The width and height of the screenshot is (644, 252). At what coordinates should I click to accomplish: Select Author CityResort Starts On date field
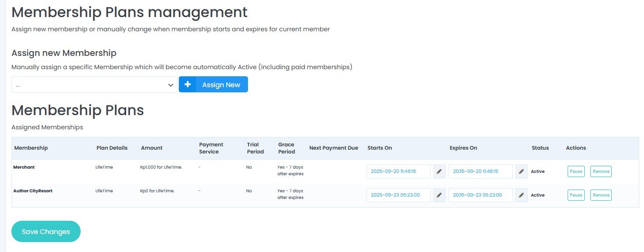(398, 195)
